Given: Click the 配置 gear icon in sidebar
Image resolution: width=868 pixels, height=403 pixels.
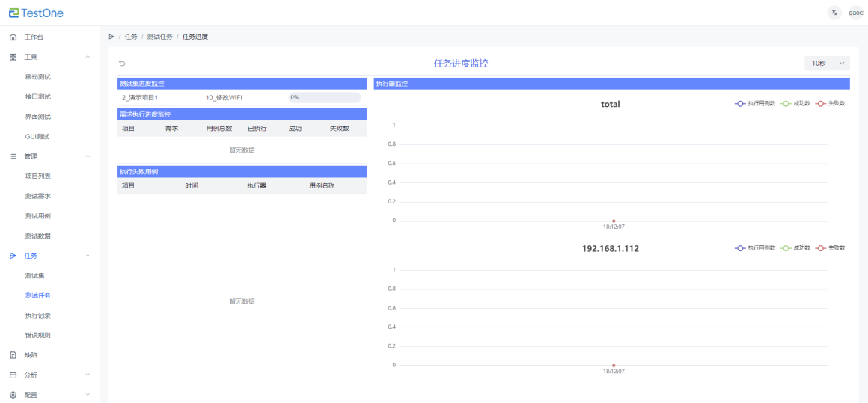Looking at the screenshot, I should pyautogui.click(x=13, y=395).
